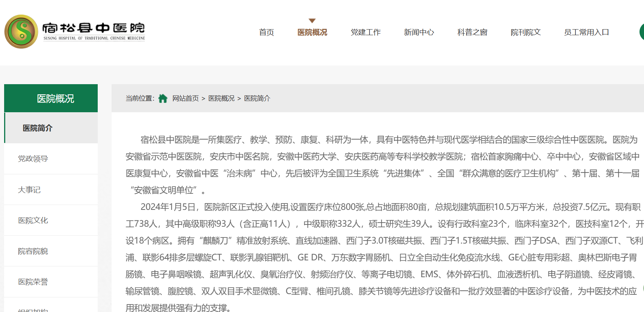Open the 医院概况 navigation item
The image size is (644, 312).
312,33
